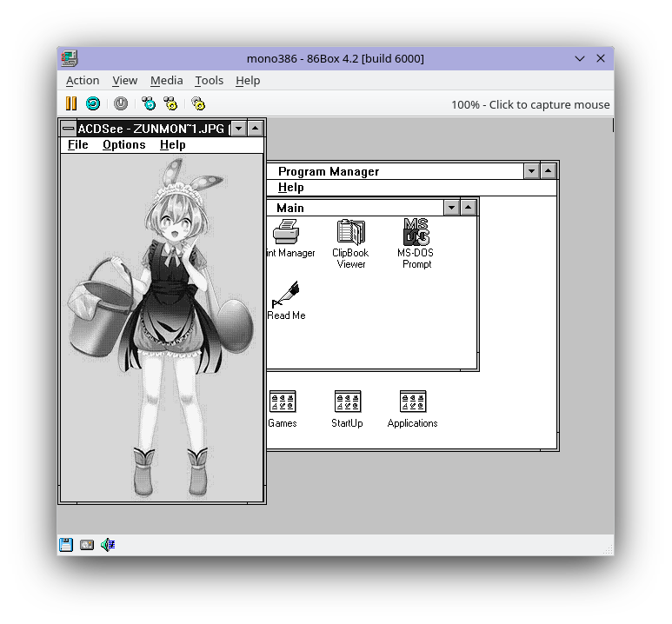The width and height of the screenshot is (672, 624).
Task: Send Ctrl+Alt+Del using the toolbar icon
Action: pyautogui.click(x=149, y=103)
